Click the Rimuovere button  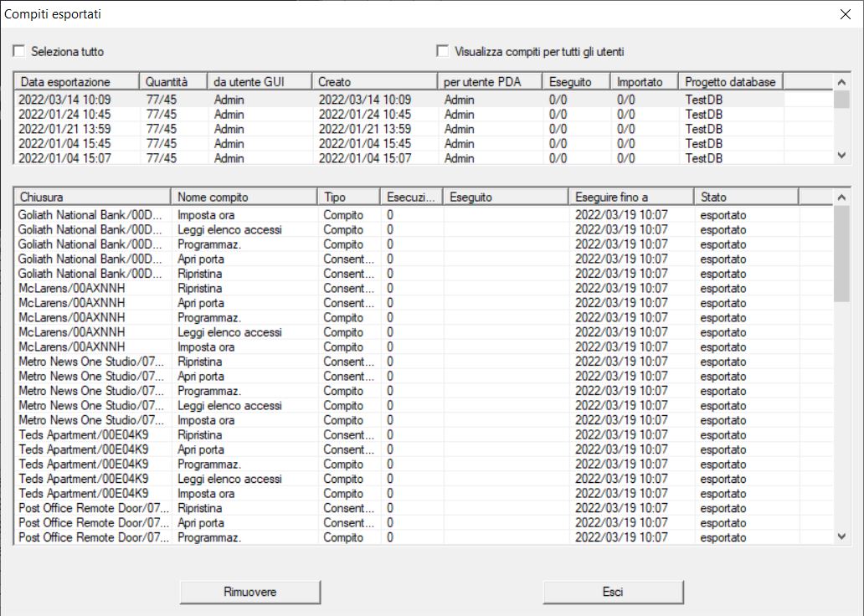click(x=250, y=592)
